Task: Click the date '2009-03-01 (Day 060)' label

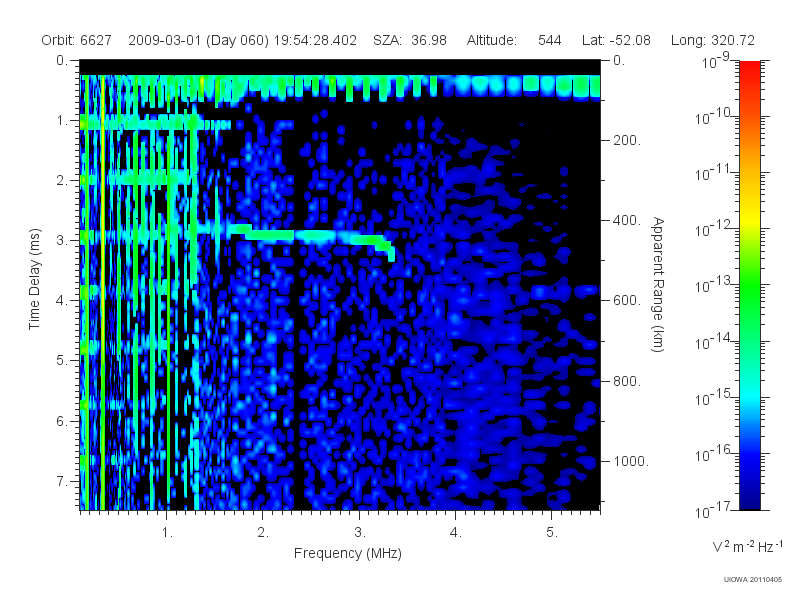Action: [198, 40]
